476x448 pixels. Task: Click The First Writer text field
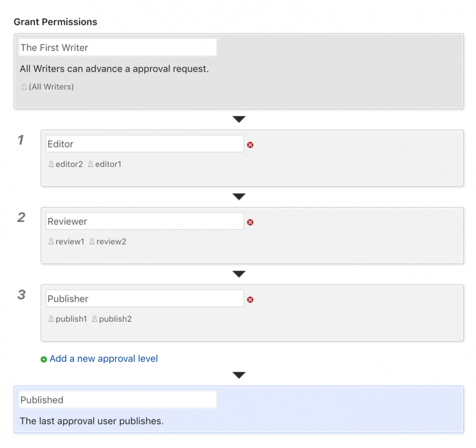[117, 48]
